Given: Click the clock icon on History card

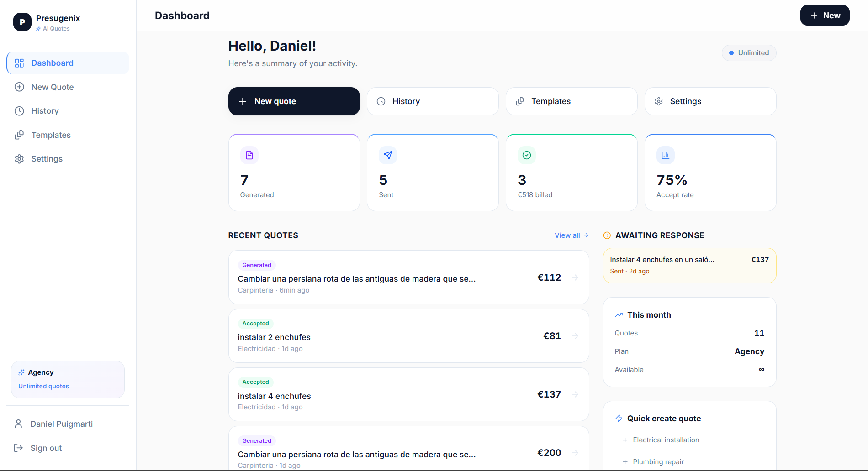Looking at the screenshot, I should point(381,101).
